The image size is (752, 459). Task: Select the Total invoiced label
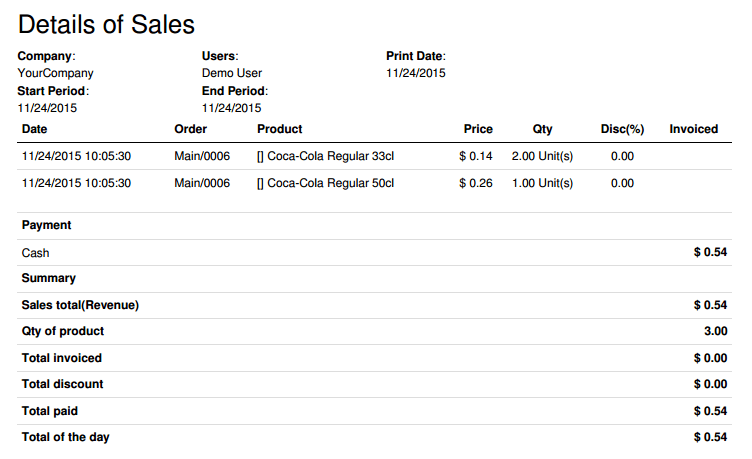click(x=62, y=357)
